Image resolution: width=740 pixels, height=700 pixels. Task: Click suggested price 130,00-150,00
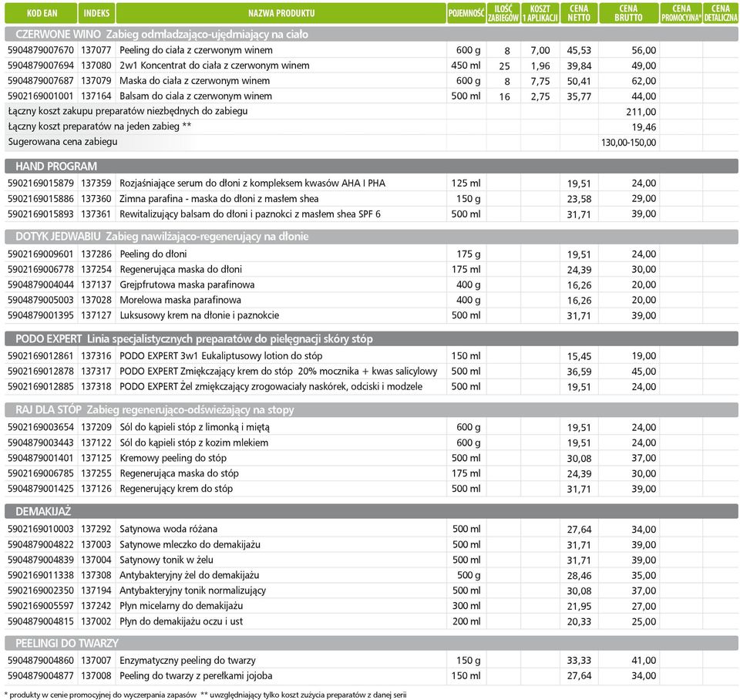(629, 143)
